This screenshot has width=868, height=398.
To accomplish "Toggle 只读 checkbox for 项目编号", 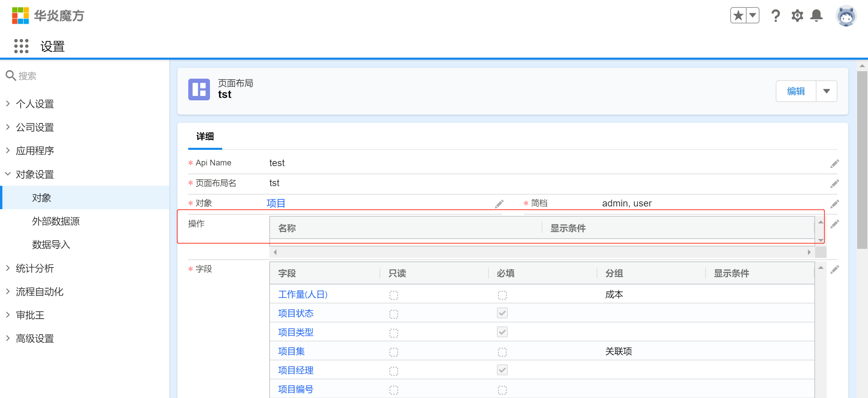I will click(x=394, y=390).
